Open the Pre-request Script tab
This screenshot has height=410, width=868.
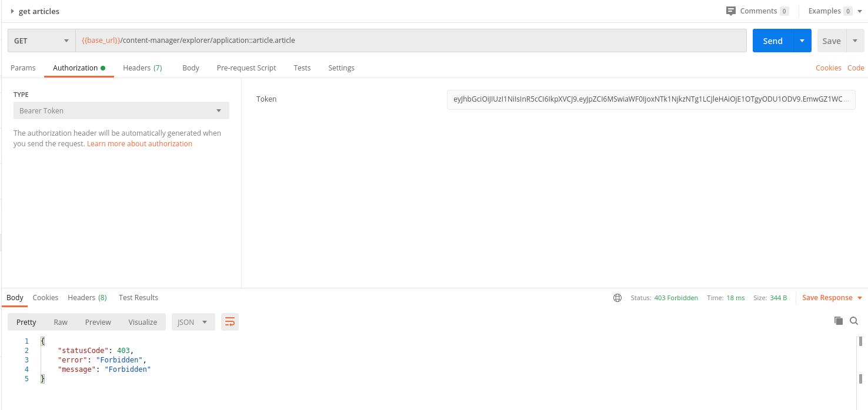(246, 68)
